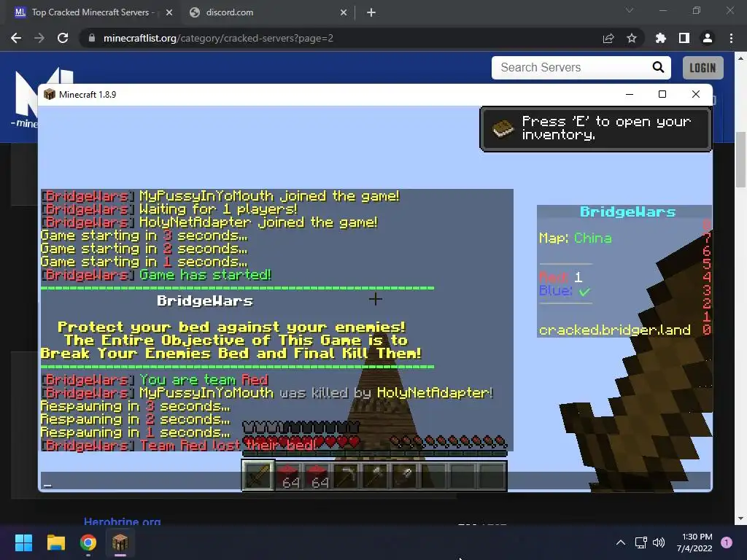Close the discord.com tab
This screenshot has height=560, width=747.
pyautogui.click(x=344, y=12)
